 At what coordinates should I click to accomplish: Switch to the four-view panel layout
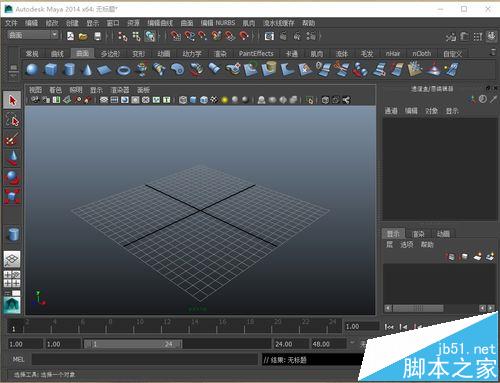click(x=12, y=279)
